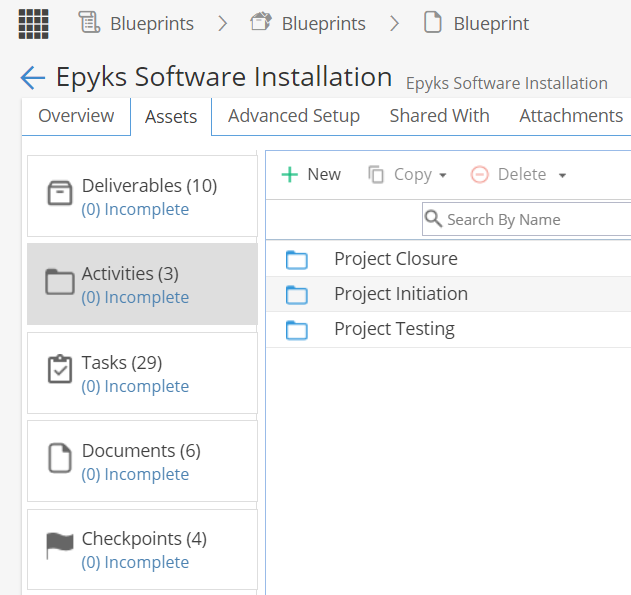Image resolution: width=631 pixels, height=595 pixels.
Task: Click Incomplete link under Tasks
Action: pyautogui.click(x=135, y=387)
